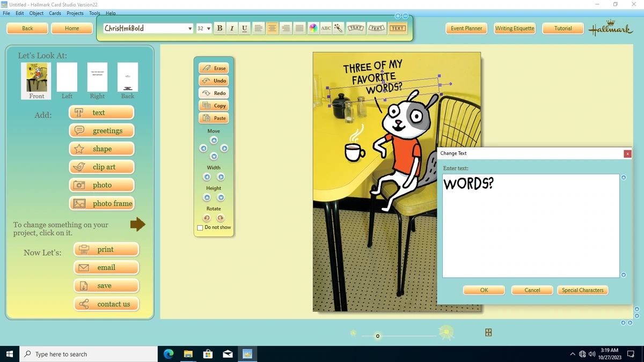Justify the text alignment
The width and height of the screenshot is (644, 362).
coord(299,28)
